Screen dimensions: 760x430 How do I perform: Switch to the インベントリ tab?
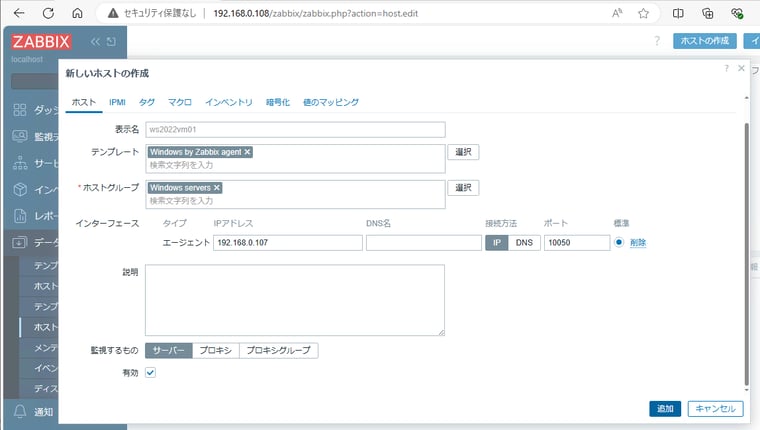[229, 102]
